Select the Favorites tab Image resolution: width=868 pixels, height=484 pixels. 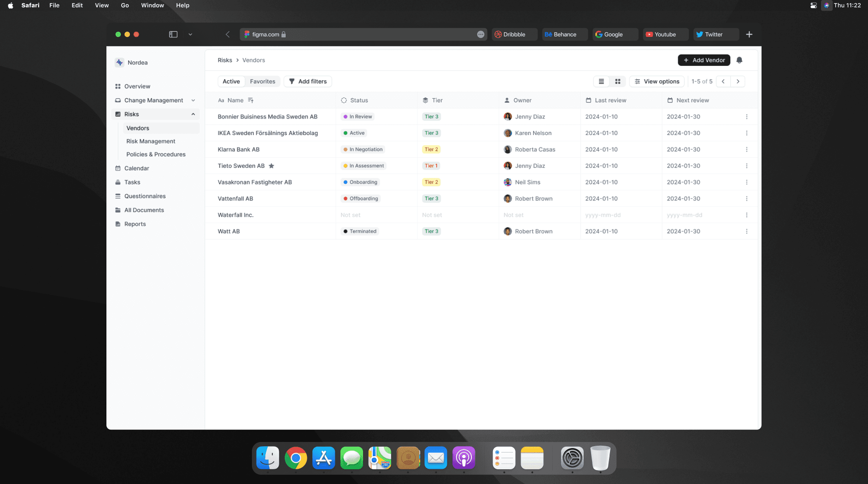[262, 81]
